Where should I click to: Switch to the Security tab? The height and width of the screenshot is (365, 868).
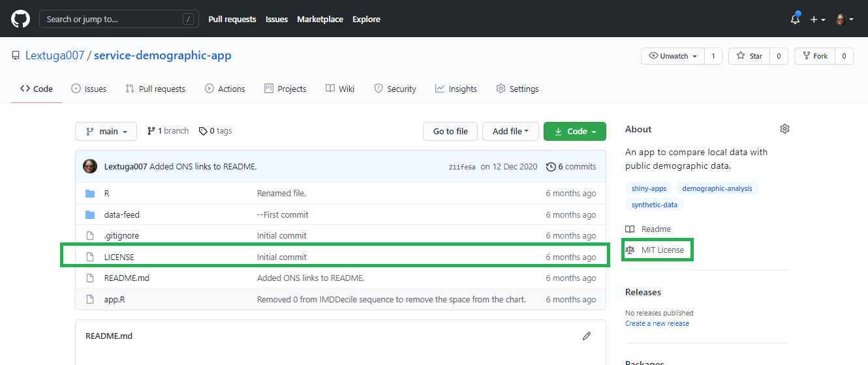click(395, 89)
